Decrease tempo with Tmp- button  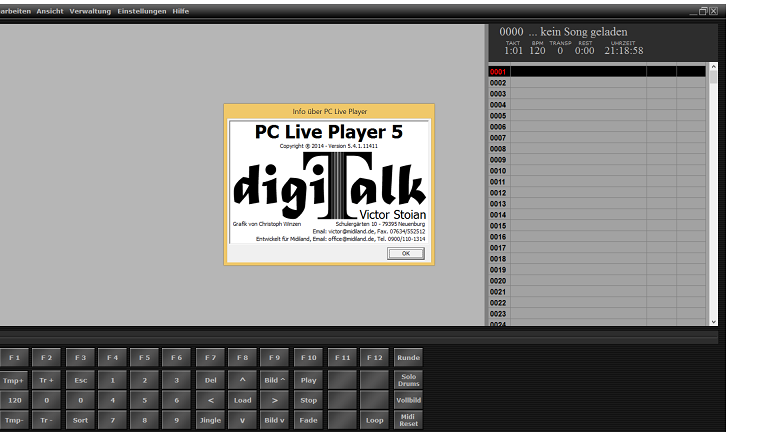point(13,420)
